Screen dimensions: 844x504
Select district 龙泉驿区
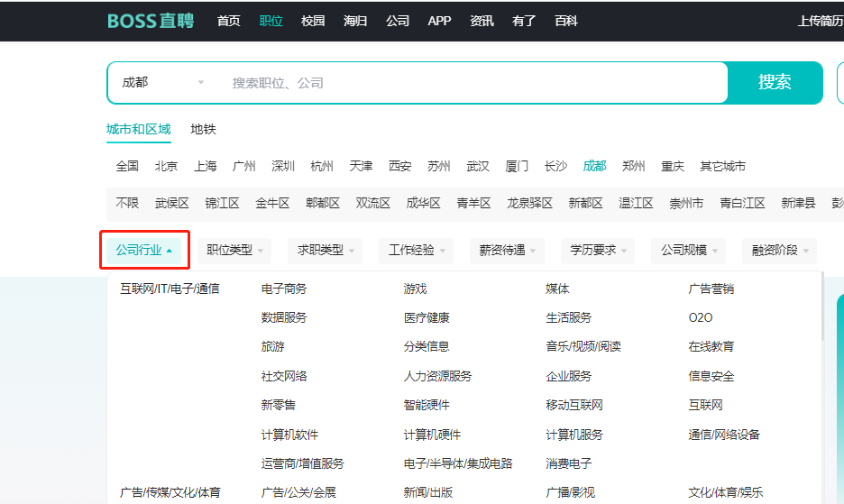click(529, 203)
